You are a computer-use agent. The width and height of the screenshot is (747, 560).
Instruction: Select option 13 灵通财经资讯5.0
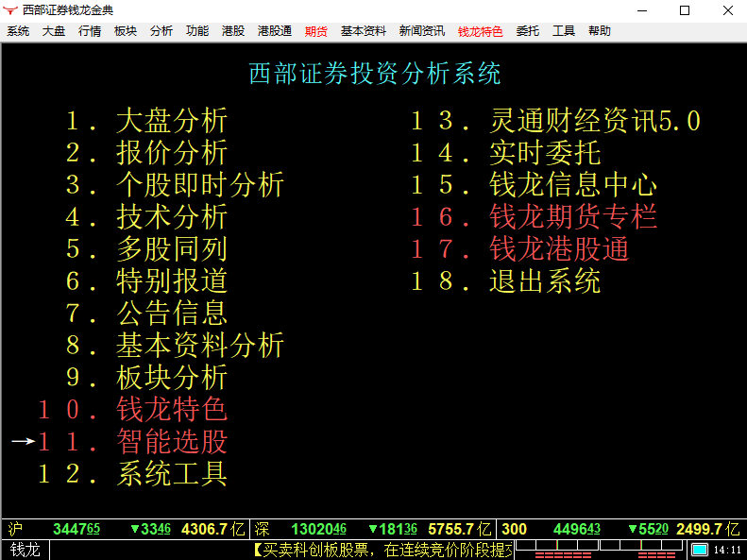555,120
